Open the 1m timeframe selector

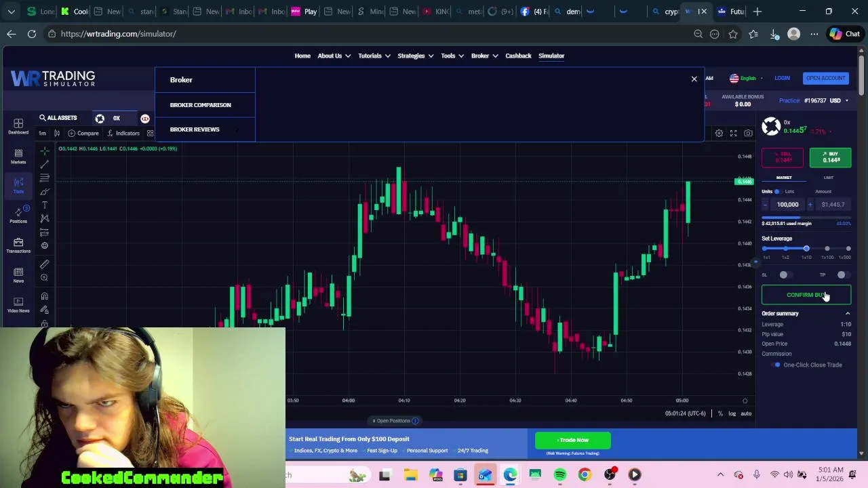point(42,134)
